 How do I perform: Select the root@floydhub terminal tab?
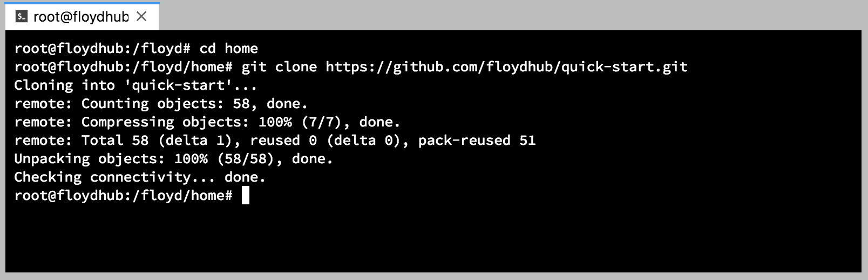[x=80, y=17]
